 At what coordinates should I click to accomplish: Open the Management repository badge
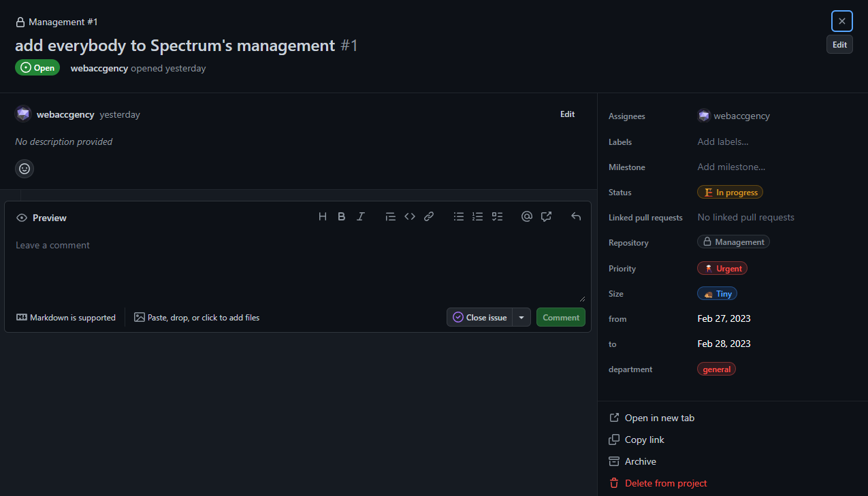pos(733,242)
